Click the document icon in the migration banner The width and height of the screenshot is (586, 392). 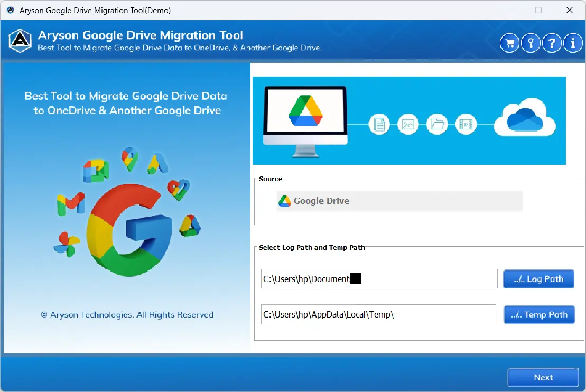tap(379, 124)
